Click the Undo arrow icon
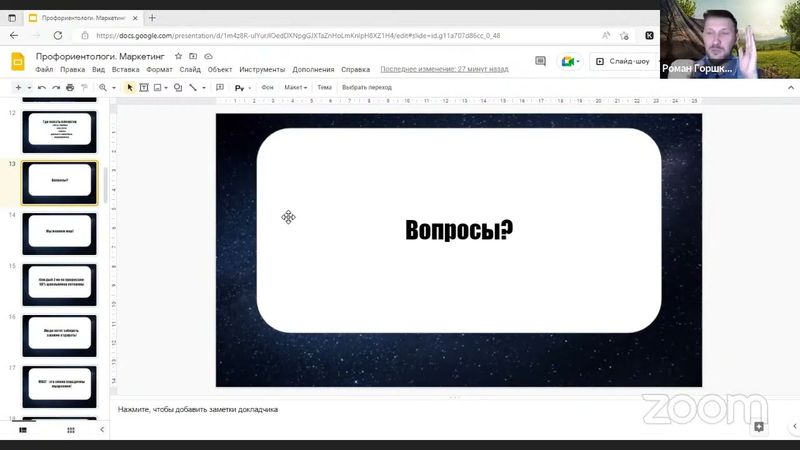This screenshot has height=450, width=800. pyautogui.click(x=42, y=88)
